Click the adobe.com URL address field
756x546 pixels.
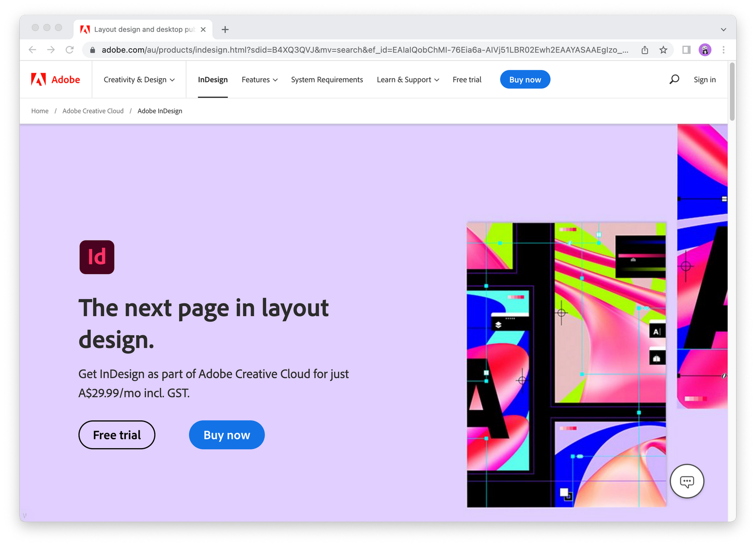pos(365,50)
